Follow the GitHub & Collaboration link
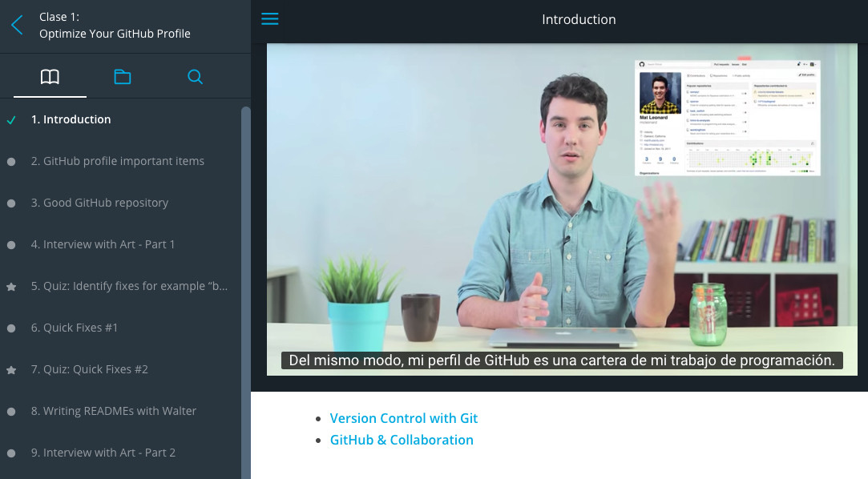This screenshot has height=479, width=868. [402, 440]
